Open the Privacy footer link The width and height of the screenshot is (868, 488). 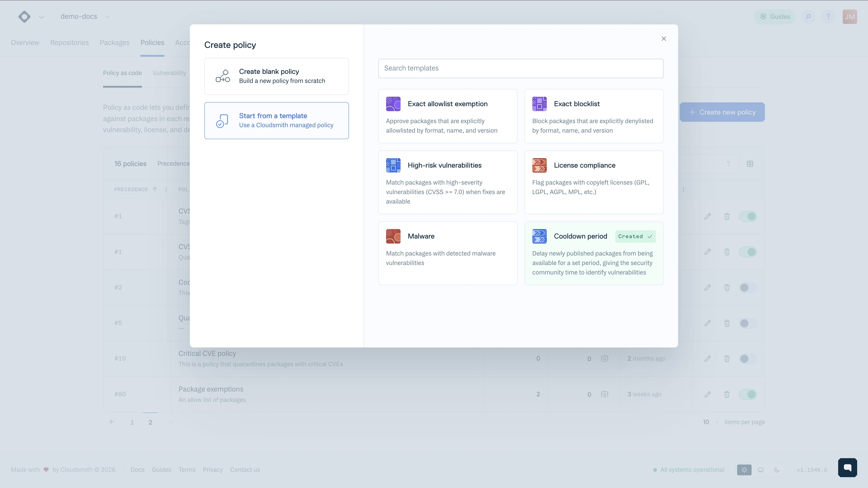pyautogui.click(x=213, y=470)
